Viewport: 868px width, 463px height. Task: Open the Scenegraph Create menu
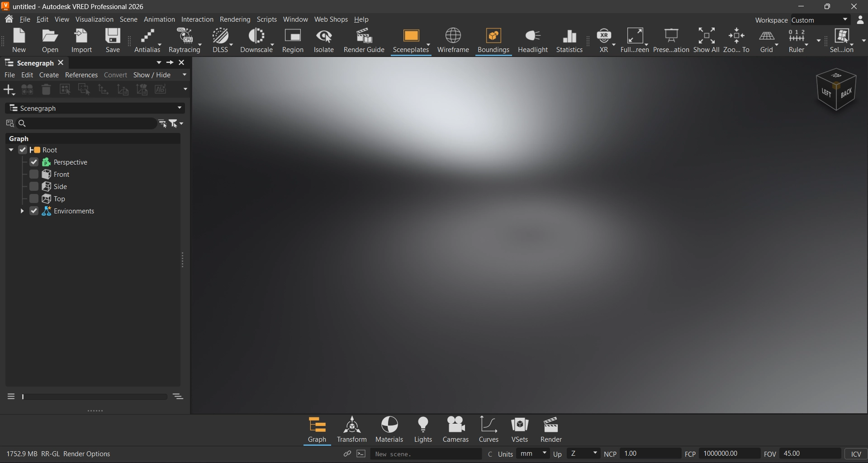49,75
